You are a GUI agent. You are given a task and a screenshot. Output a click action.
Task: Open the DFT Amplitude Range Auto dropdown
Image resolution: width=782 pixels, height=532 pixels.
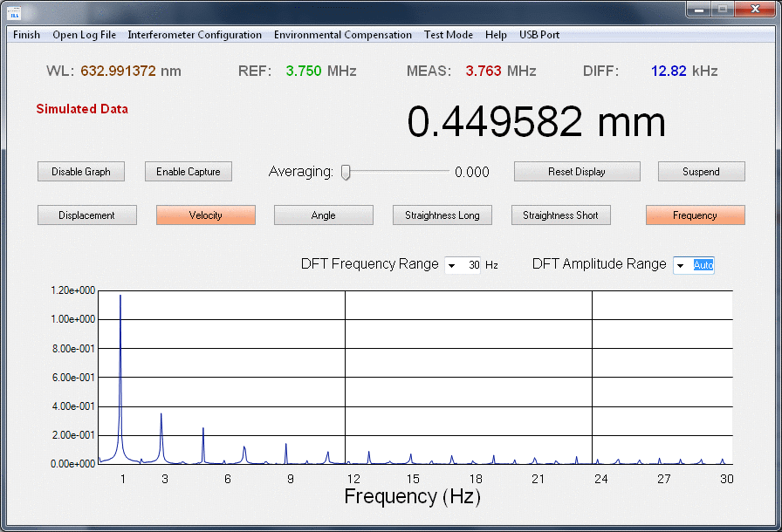[x=682, y=265]
